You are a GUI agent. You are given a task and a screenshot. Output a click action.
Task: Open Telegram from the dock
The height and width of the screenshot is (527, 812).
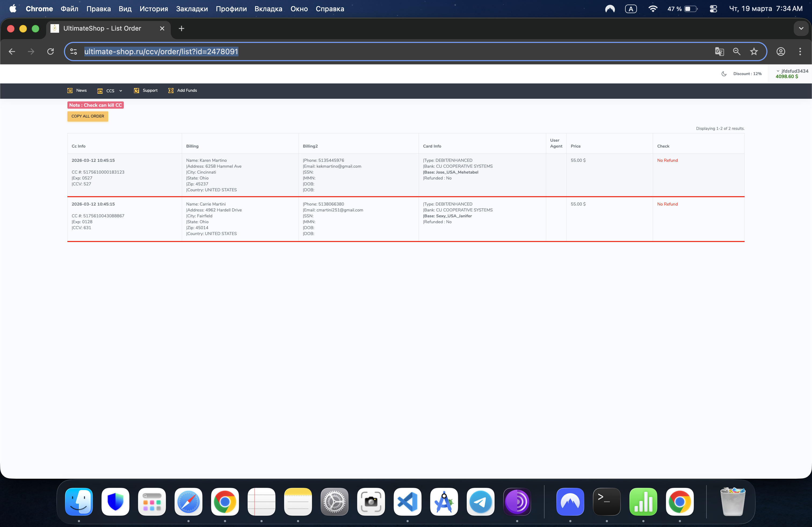coord(480,502)
